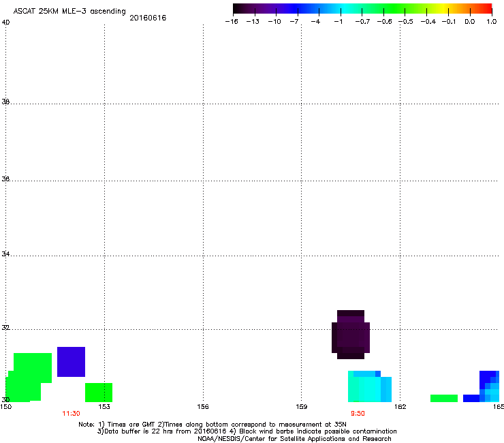Click the -10 color scale label

pos(274,22)
